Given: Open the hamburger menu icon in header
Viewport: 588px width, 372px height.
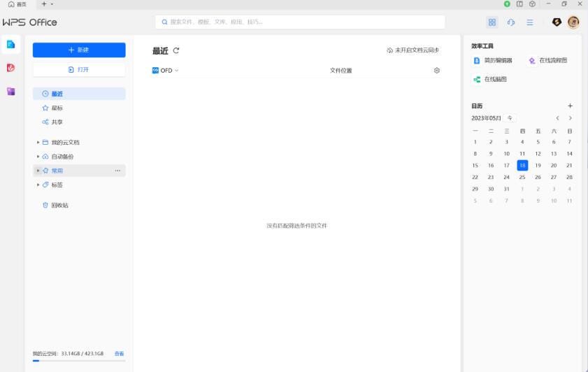Looking at the screenshot, I should tap(530, 22).
